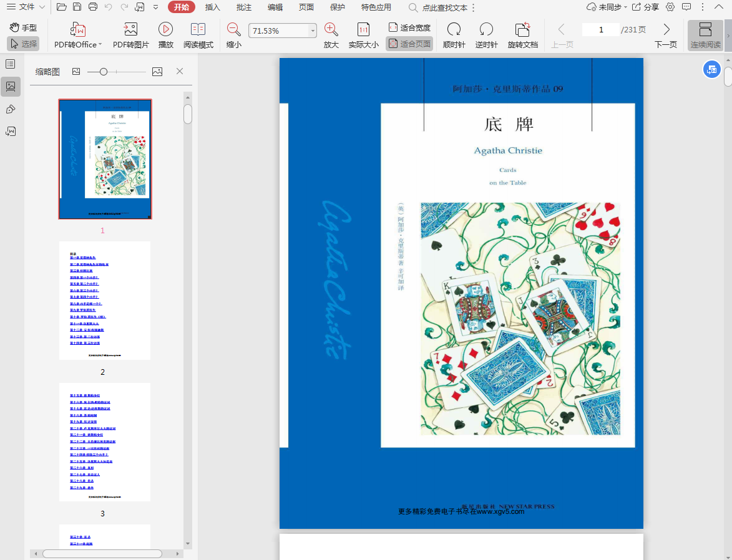732x560 pixels.
Task: Click the thumbnail size slider
Action: [x=104, y=72]
